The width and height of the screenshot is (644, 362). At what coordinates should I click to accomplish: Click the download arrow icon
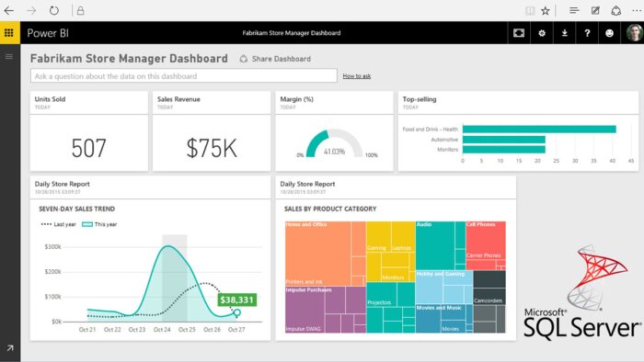click(x=565, y=33)
